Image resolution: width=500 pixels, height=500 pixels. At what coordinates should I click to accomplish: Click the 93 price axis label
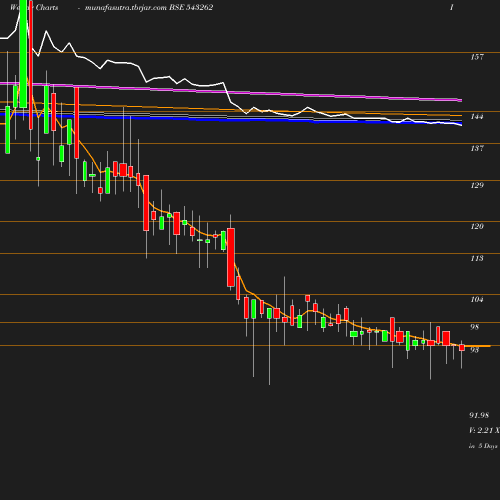pyautogui.click(x=474, y=350)
